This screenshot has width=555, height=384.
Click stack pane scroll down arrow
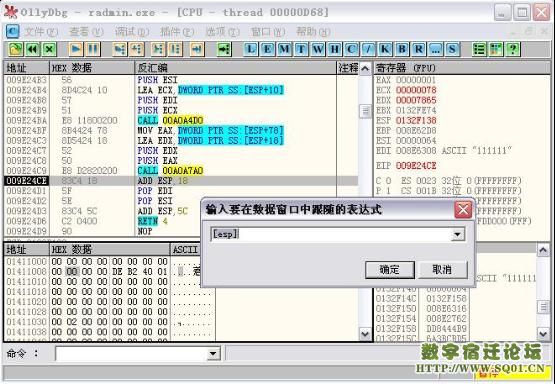click(x=544, y=333)
